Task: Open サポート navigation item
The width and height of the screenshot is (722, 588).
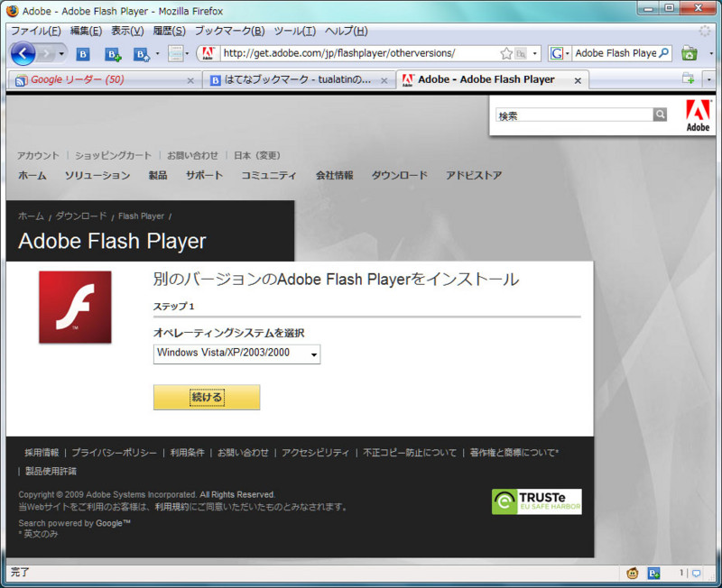Action: click(x=204, y=175)
